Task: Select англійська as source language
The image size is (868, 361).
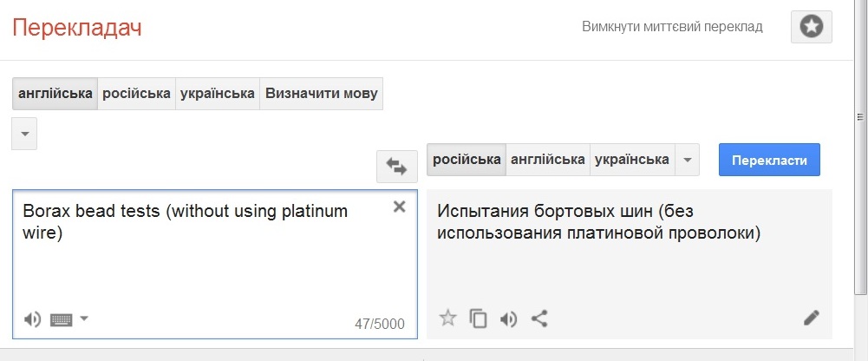Action: [x=55, y=94]
